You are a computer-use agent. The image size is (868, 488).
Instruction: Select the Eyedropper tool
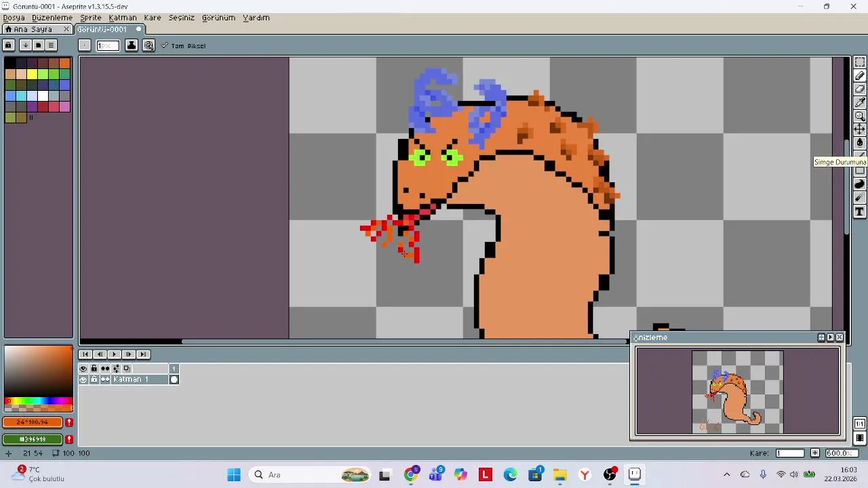(860, 103)
